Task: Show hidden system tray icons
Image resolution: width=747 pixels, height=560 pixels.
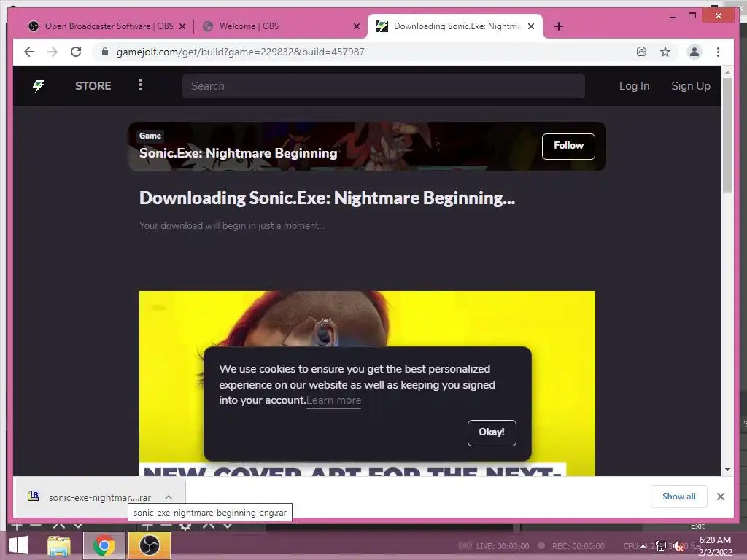Action: pos(643,546)
